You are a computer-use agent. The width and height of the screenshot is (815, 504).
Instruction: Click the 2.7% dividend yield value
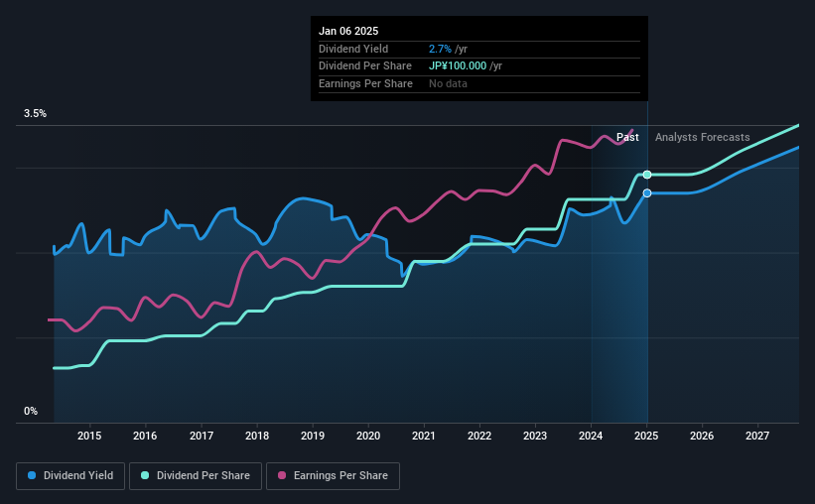coord(440,49)
